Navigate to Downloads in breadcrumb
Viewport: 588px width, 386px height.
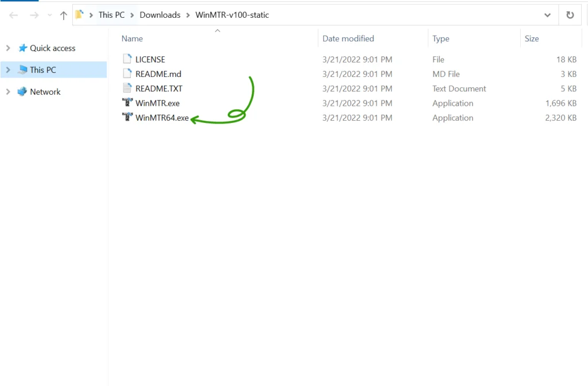[x=160, y=15]
